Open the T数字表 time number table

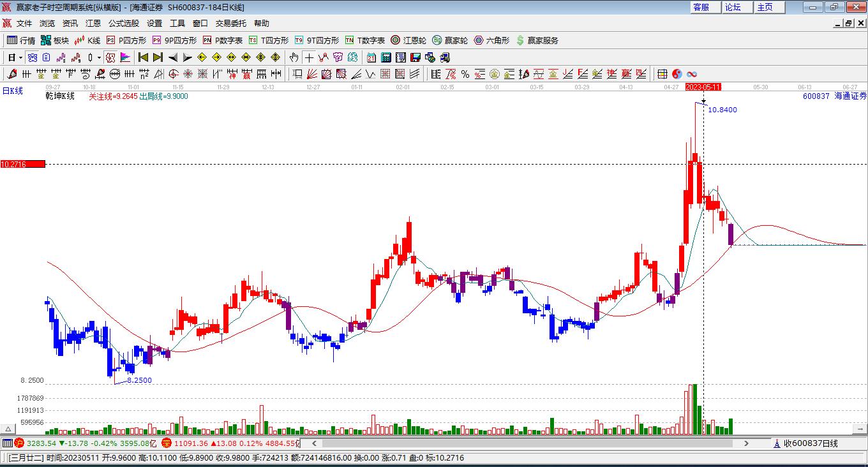pyautogui.click(x=365, y=40)
